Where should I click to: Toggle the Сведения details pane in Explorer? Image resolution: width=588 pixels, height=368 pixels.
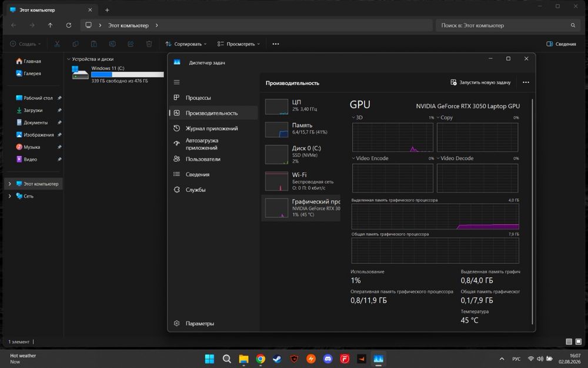pyautogui.click(x=561, y=44)
